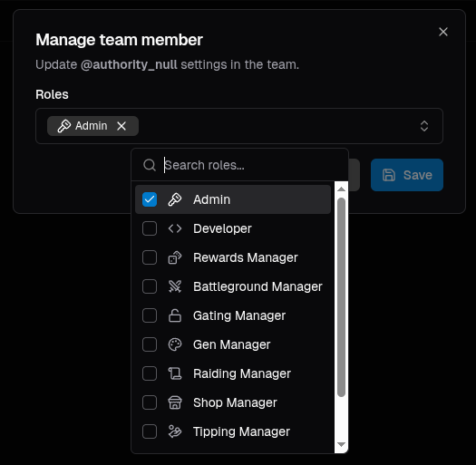Save the team member changes
Viewport: 476px width, 465px height.
407,175
